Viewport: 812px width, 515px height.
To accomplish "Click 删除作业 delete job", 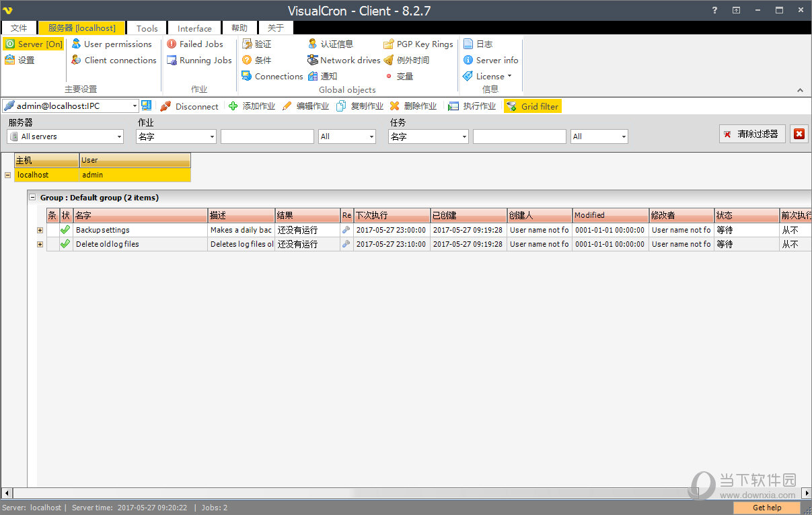I will click(414, 106).
